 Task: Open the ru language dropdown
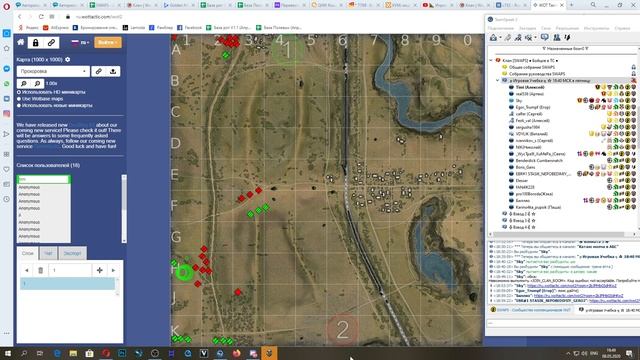[80, 43]
